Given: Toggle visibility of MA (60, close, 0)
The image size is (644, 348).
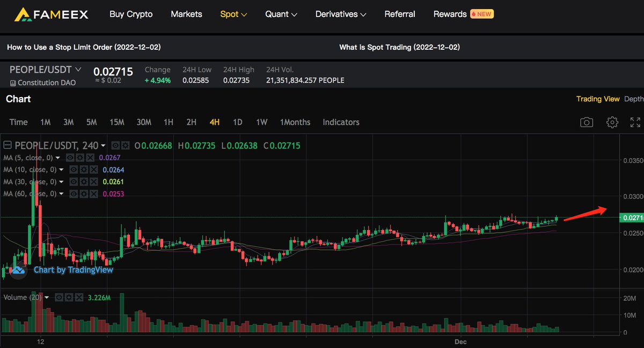Looking at the screenshot, I should [x=74, y=193].
